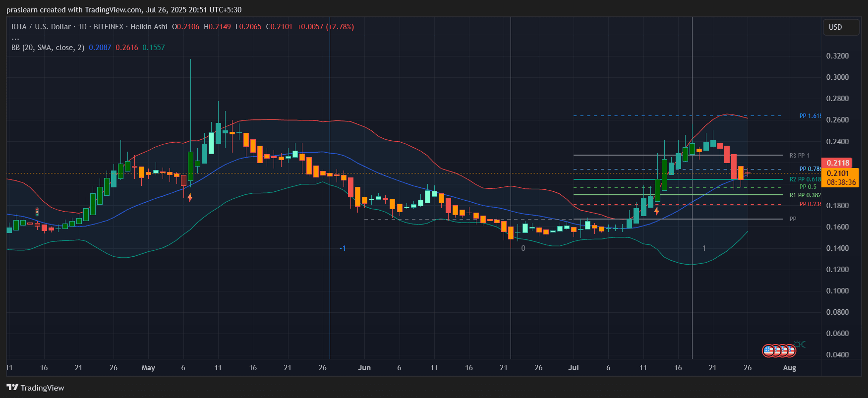Screen dimensions: 868x398
Task: Open the rightmost US flag economic event
Action: pos(790,351)
